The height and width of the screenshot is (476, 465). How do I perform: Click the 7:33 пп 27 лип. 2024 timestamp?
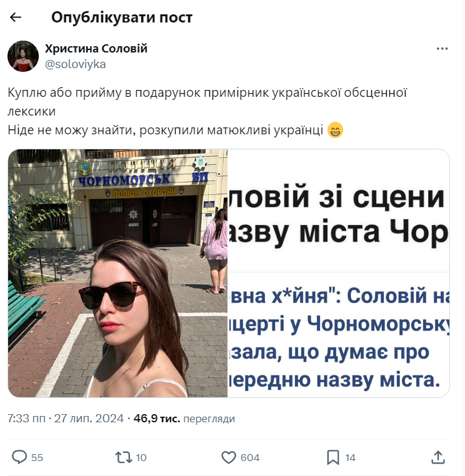tap(66, 419)
